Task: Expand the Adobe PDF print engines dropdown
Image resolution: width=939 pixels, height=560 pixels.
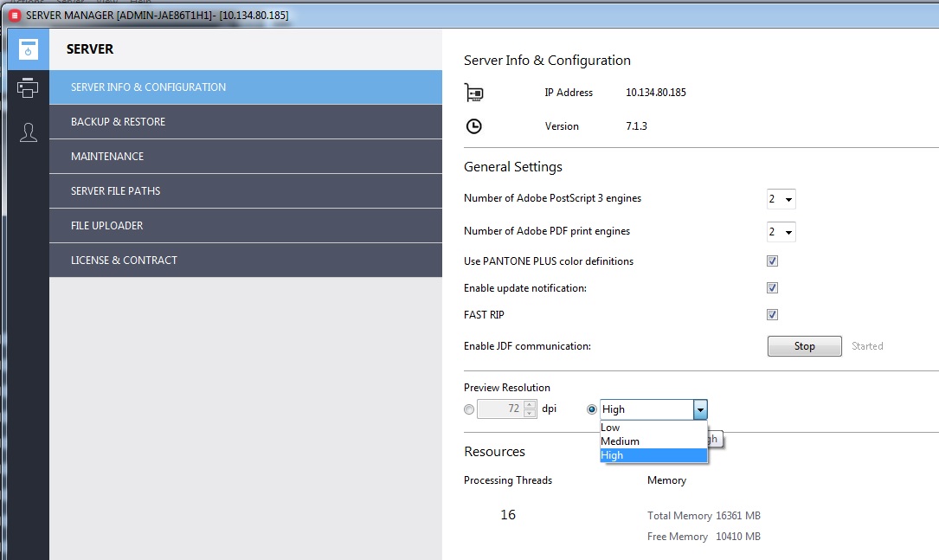Action: coord(781,233)
